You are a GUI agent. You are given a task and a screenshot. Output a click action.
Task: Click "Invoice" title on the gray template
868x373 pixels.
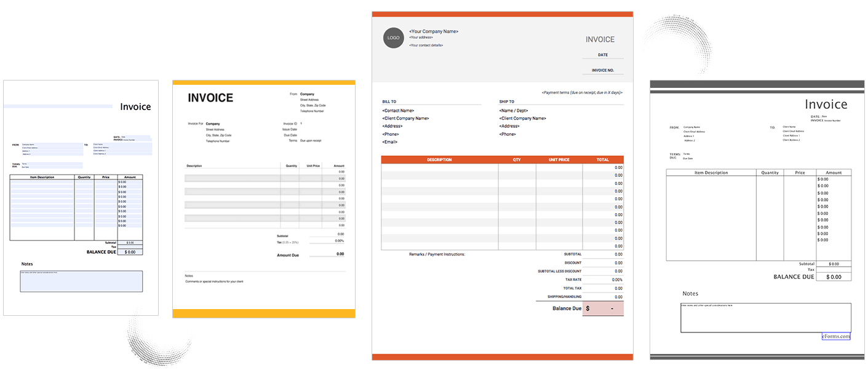pos(826,104)
